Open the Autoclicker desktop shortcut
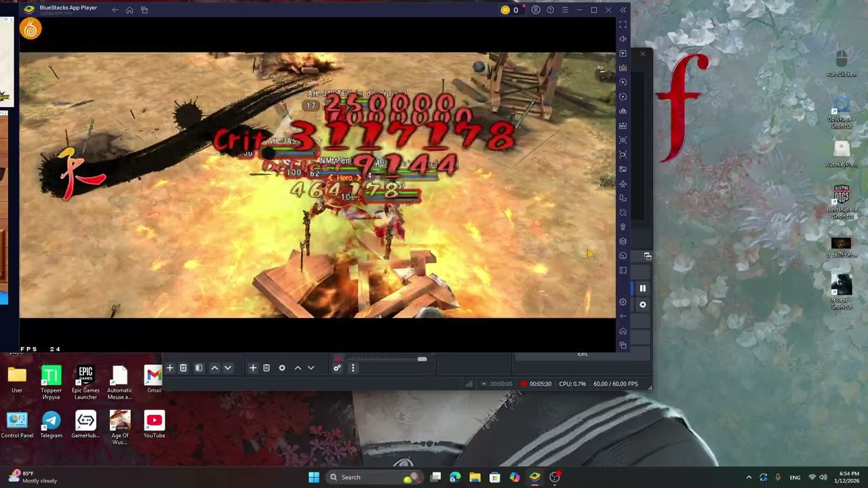 (842, 63)
